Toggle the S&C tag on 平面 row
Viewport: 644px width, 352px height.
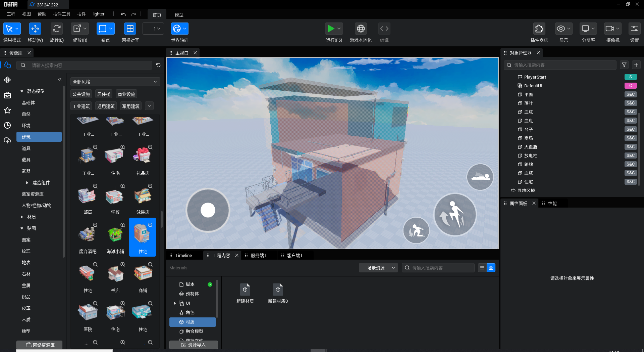pos(631,94)
